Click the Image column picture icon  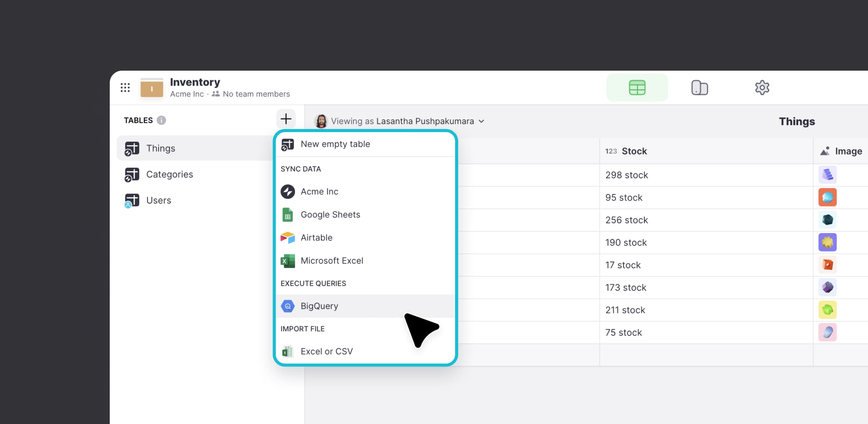[825, 151]
